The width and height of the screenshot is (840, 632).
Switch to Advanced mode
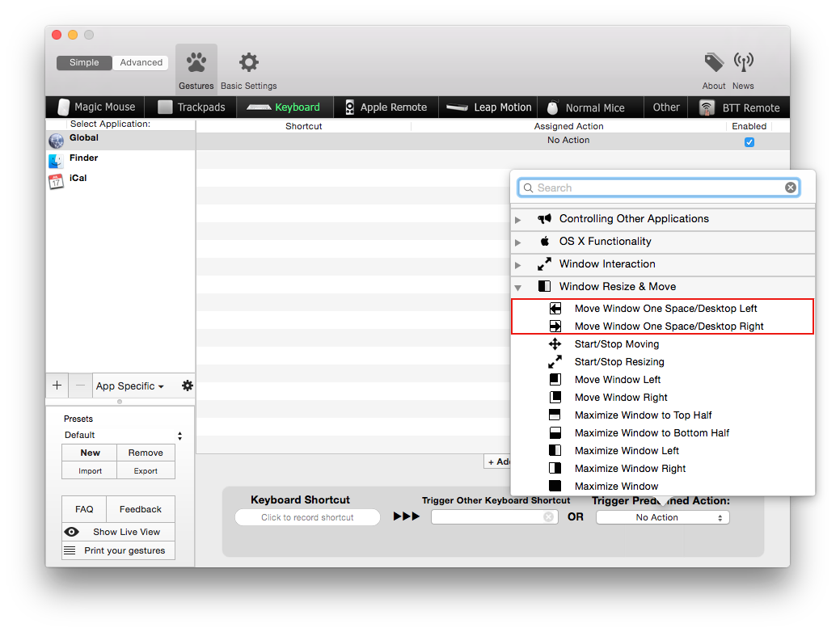141,63
